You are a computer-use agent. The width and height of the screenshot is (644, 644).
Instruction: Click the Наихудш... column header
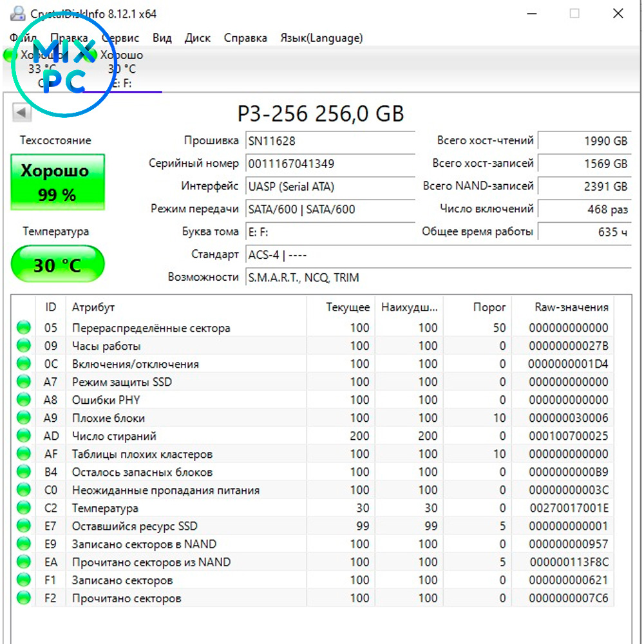[409, 307]
